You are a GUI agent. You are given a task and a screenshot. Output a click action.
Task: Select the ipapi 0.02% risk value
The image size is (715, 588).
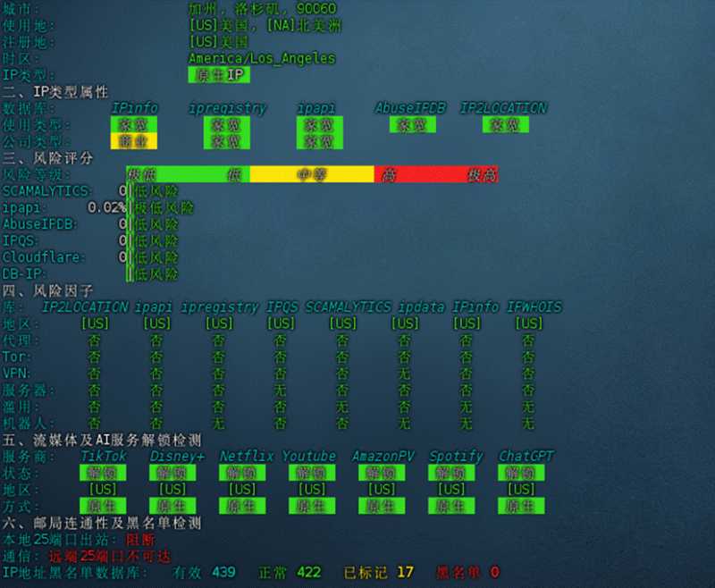click(106, 208)
